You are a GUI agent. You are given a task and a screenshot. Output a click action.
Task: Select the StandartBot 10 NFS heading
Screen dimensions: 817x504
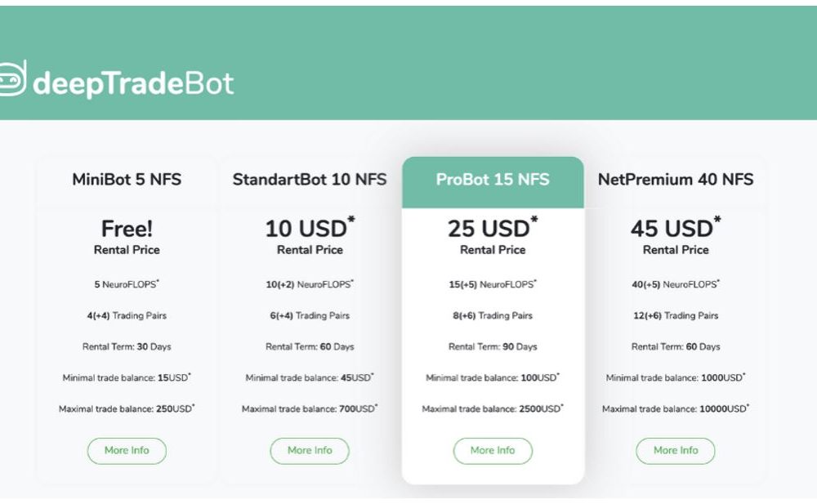(x=310, y=179)
